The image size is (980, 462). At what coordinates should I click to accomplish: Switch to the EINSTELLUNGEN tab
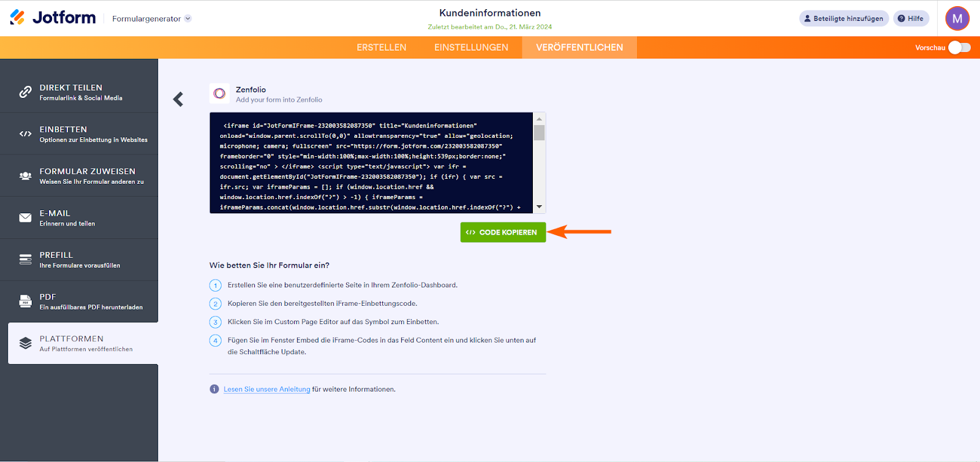click(x=471, y=47)
